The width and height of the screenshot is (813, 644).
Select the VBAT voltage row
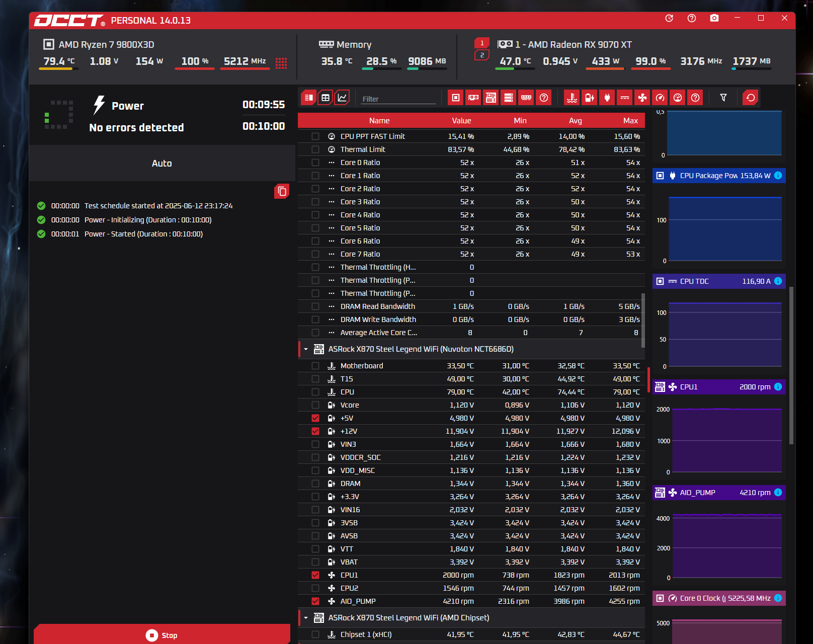471,562
